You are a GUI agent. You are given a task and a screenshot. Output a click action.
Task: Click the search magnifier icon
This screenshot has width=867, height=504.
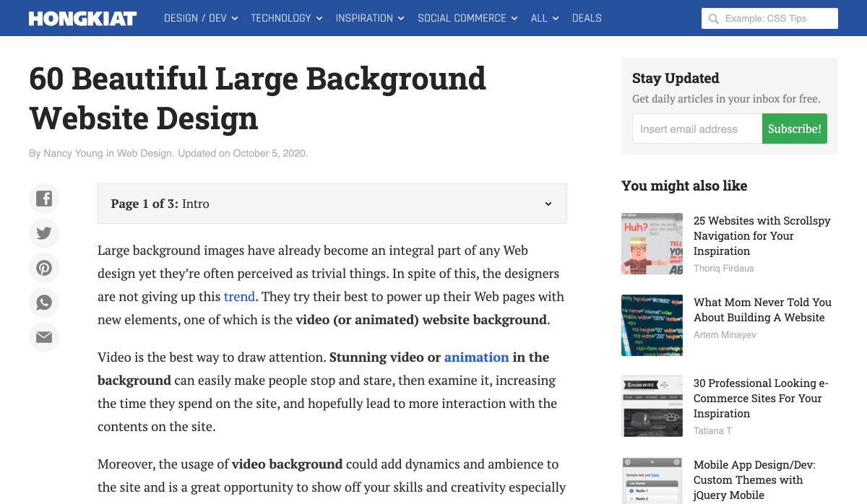click(714, 19)
